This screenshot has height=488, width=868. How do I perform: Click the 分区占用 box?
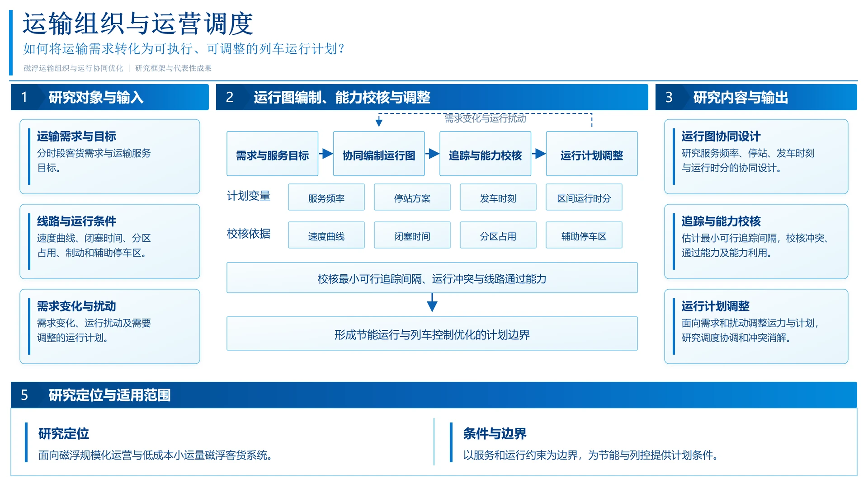tap(498, 235)
